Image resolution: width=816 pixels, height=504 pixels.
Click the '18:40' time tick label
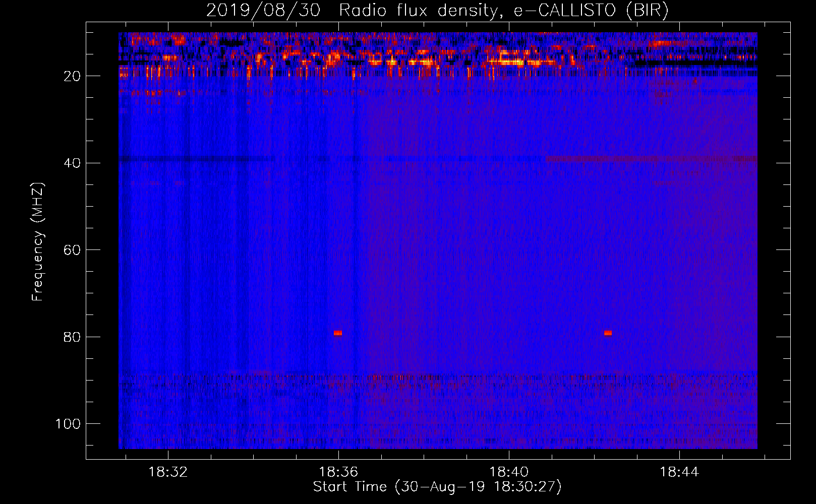point(509,472)
